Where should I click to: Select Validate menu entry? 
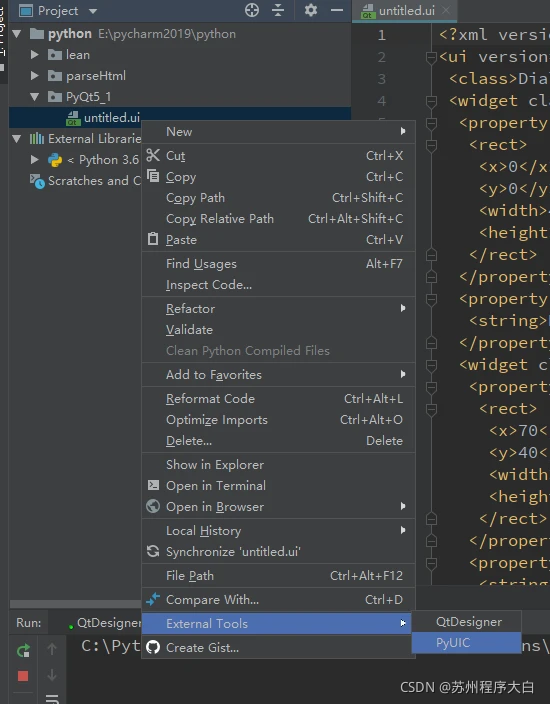[x=278, y=330]
